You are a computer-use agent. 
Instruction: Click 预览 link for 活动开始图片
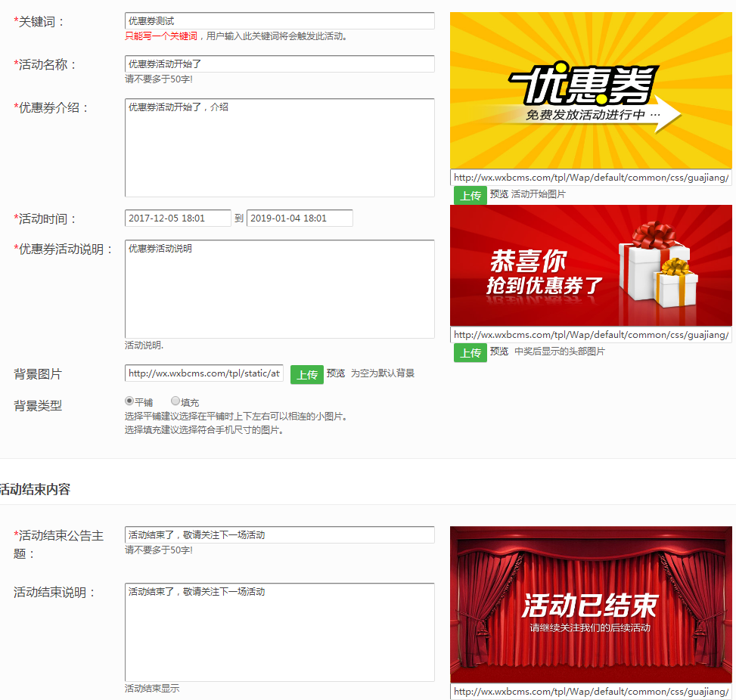(499, 194)
